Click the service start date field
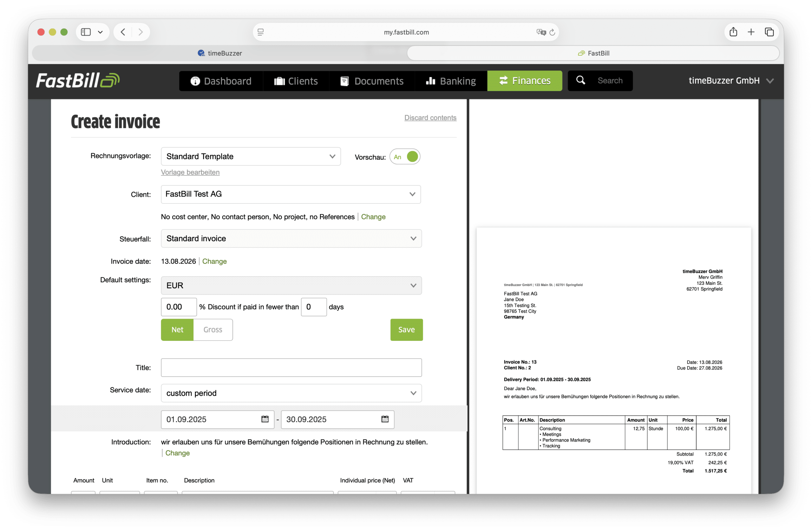This screenshot has height=531, width=812. tap(218, 419)
